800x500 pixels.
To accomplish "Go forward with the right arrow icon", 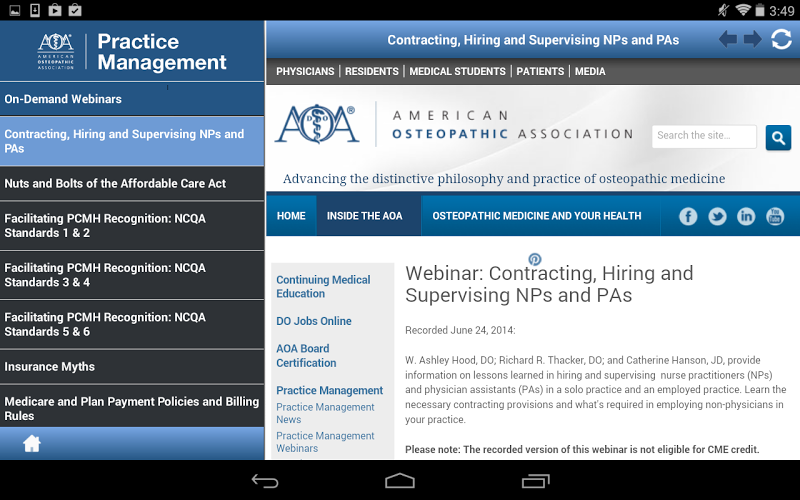I will pos(753,39).
